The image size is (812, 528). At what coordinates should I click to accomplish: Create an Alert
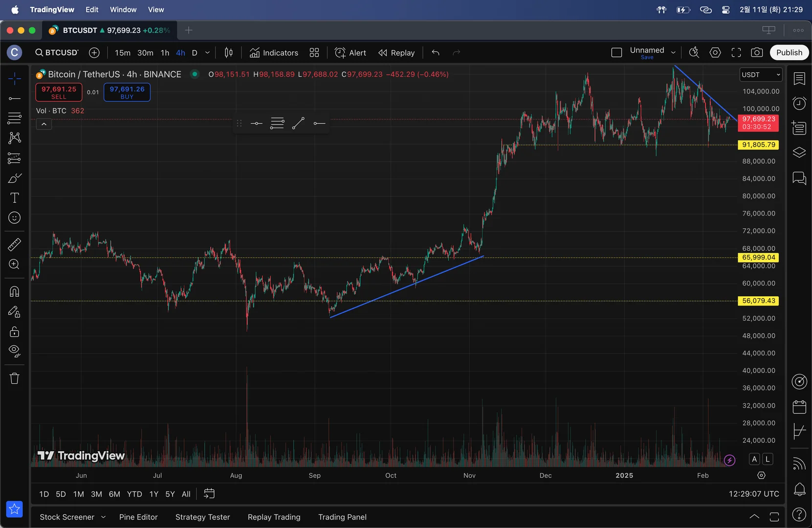pos(351,53)
